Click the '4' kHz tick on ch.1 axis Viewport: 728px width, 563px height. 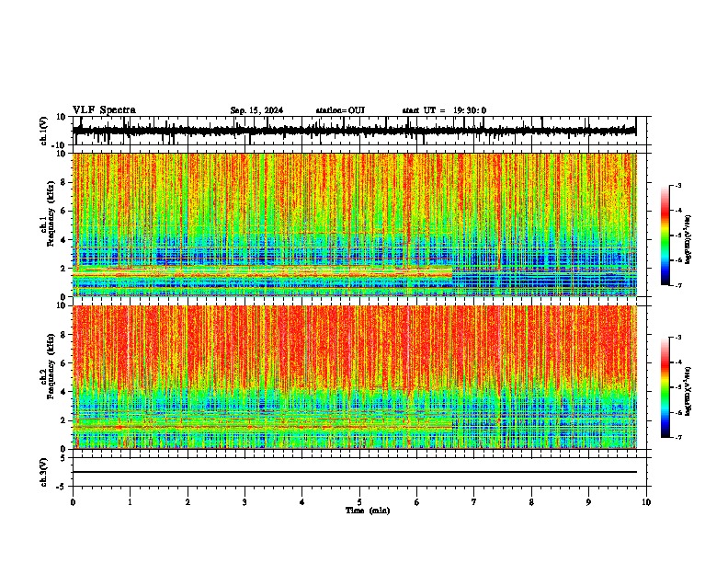[63, 240]
